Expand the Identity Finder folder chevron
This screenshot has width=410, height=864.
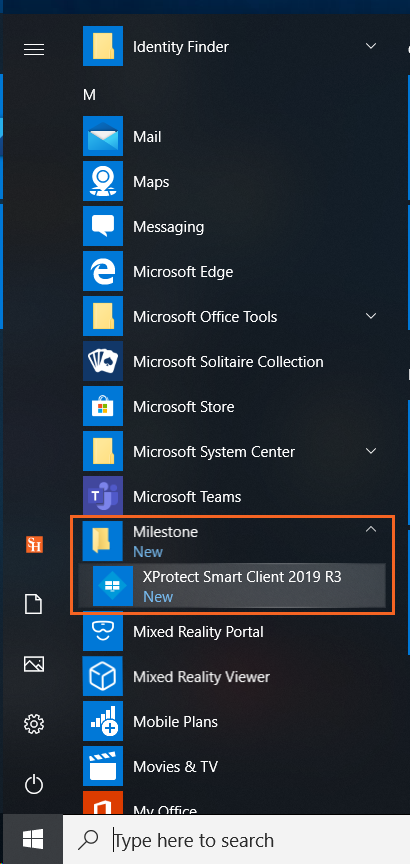click(371, 46)
